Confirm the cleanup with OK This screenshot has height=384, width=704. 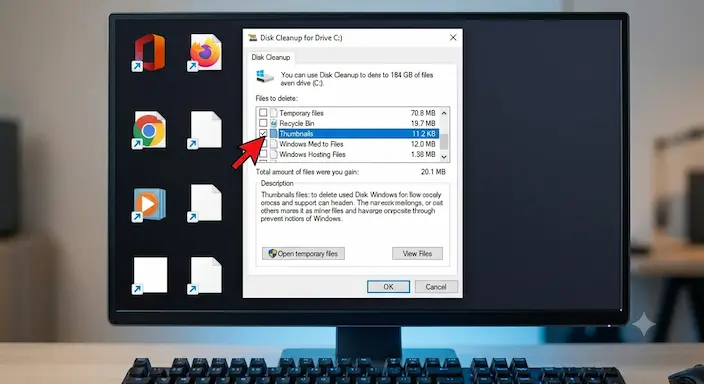pos(388,287)
